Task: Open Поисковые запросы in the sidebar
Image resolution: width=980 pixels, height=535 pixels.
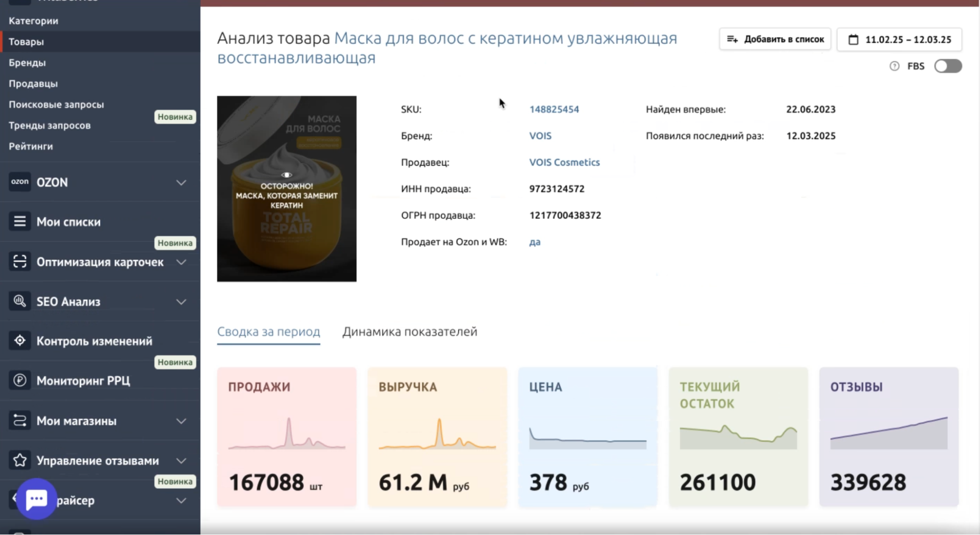Action: coord(55,104)
